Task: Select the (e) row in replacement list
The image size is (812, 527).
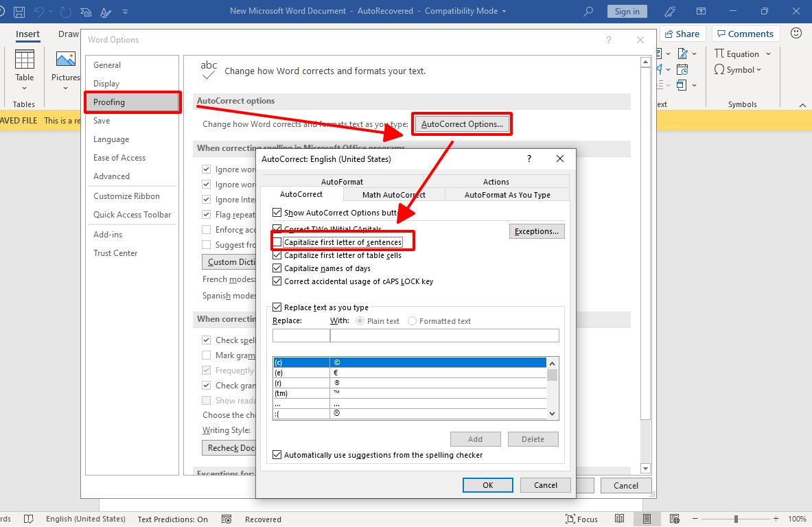Action: (409, 373)
